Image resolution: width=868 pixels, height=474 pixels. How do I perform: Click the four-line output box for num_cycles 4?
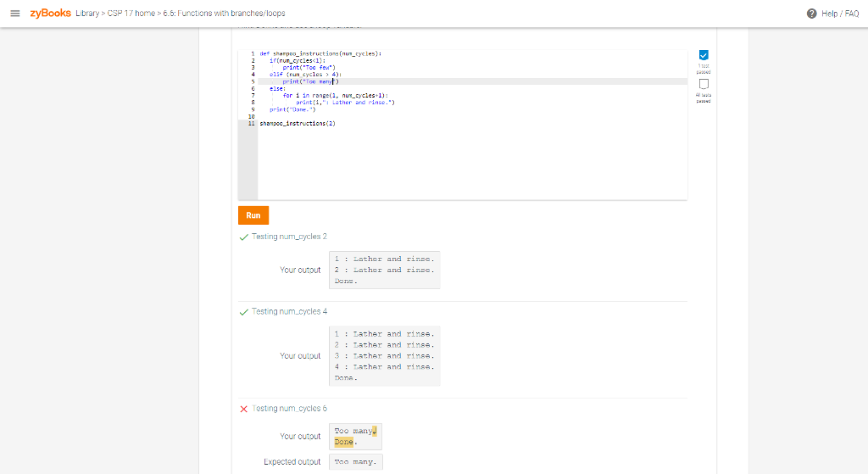(385, 355)
